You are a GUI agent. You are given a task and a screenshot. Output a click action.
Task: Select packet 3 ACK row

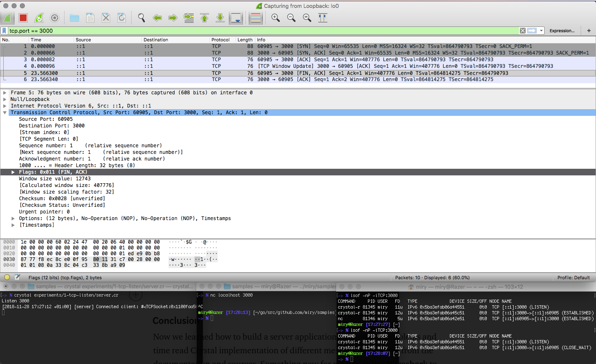click(x=298, y=60)
